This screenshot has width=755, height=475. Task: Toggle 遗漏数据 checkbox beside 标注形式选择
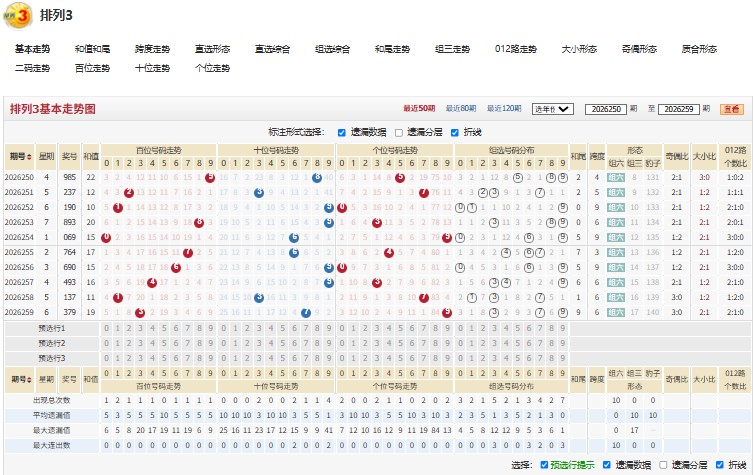[x=341, y=132]
